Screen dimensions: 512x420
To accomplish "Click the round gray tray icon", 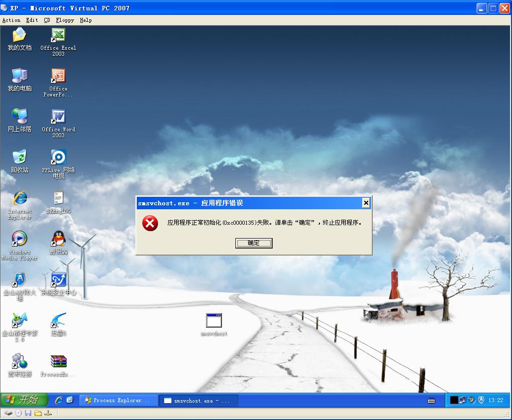I will [472, 400].
